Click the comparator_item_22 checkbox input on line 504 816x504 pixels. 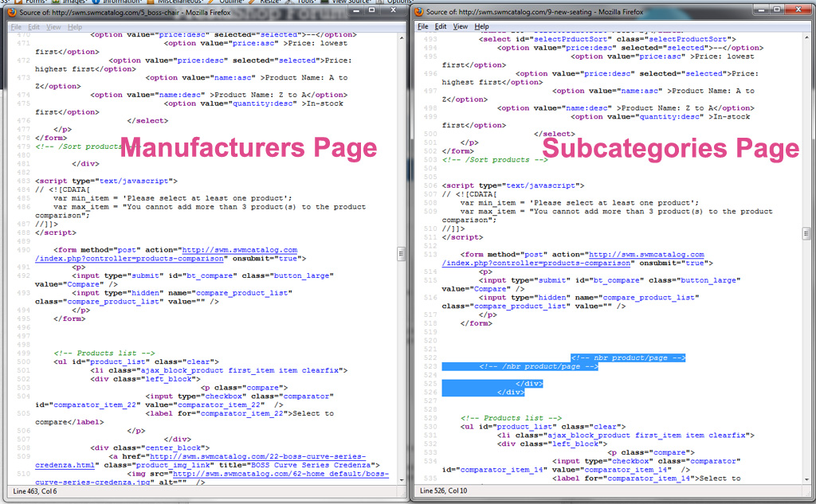coord(185,400)
